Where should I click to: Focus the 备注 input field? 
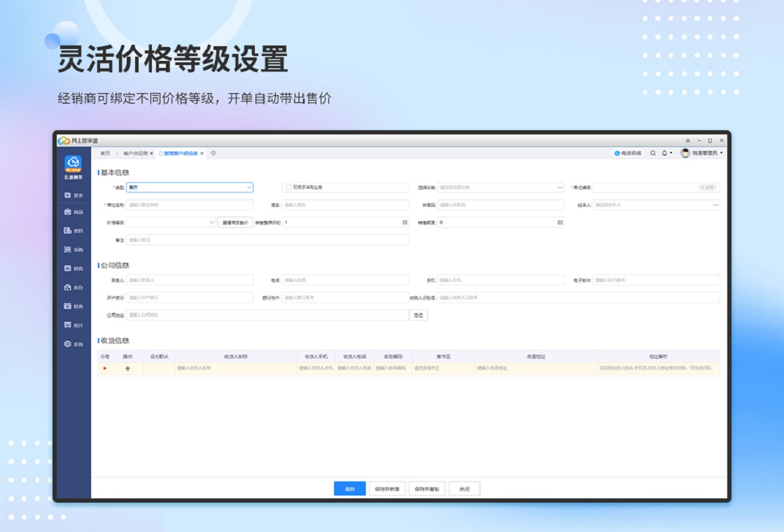pyautogui.click(x=267, y=240)
